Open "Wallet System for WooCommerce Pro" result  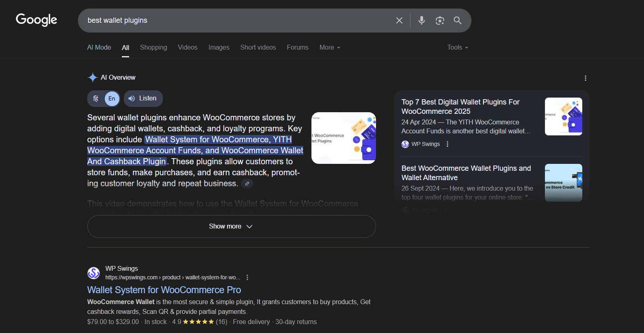point(164,290)
